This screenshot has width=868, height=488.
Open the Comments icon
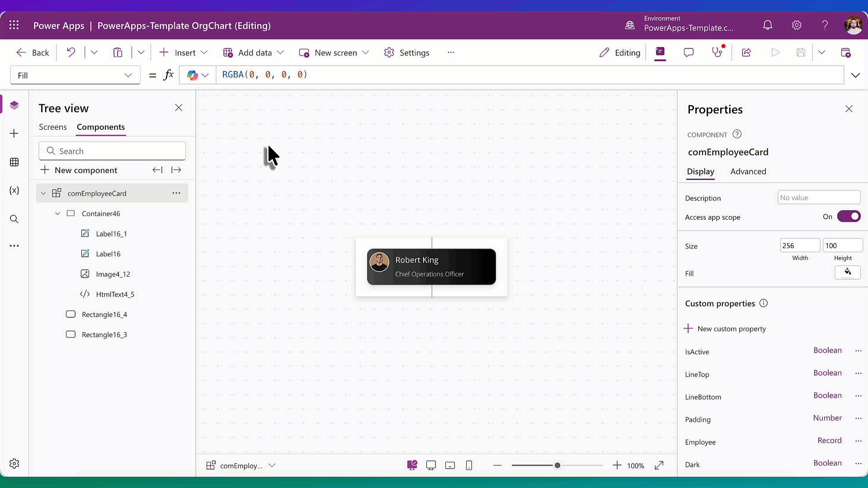pos(689,52)
